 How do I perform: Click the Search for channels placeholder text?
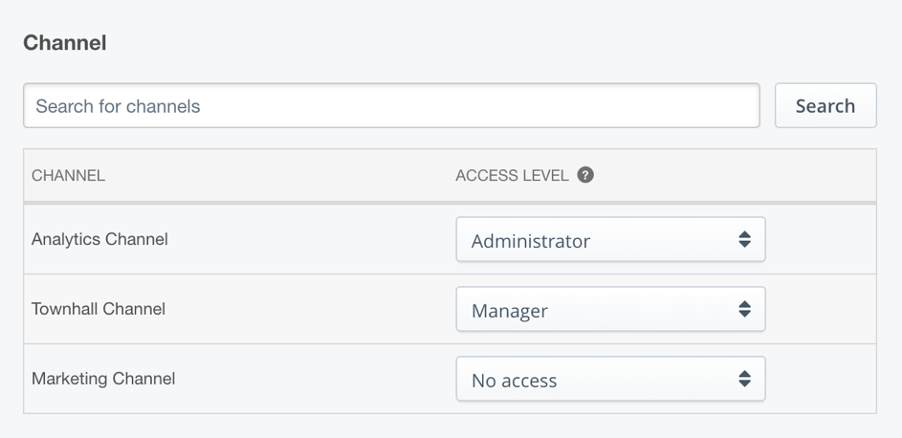pyautogui.click(x=118, y=106)
